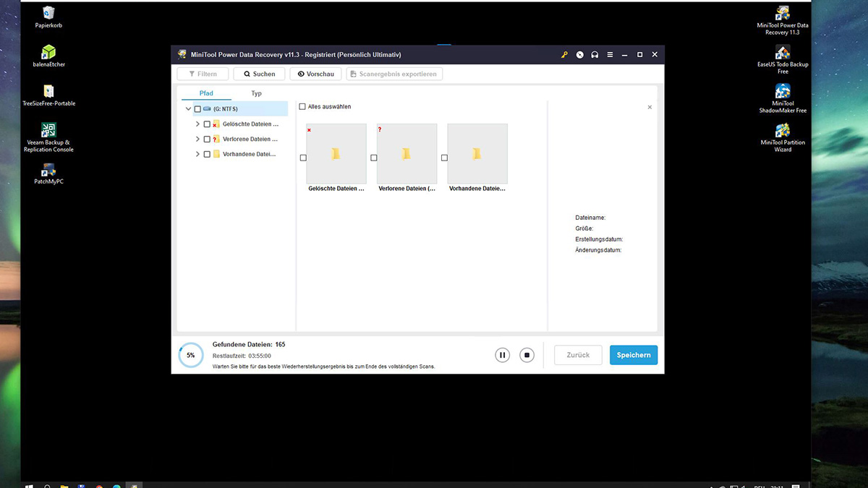Viewport: 868px width, 488px height.
Task: Check the Verlorene Dateien thumbnail checkbox
Action: tap(374, 158)
